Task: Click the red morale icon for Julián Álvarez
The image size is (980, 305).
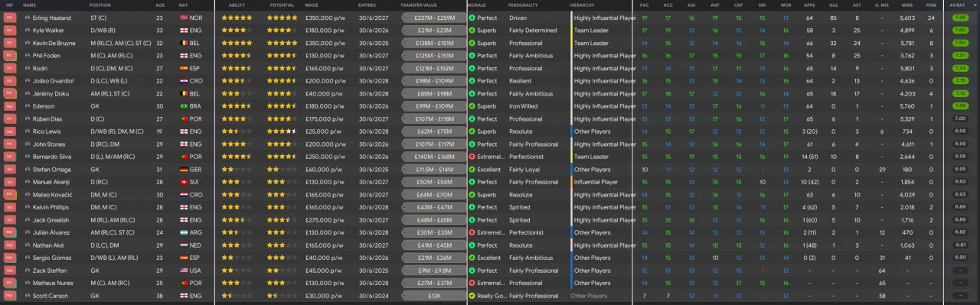Action: coord(471,232)
